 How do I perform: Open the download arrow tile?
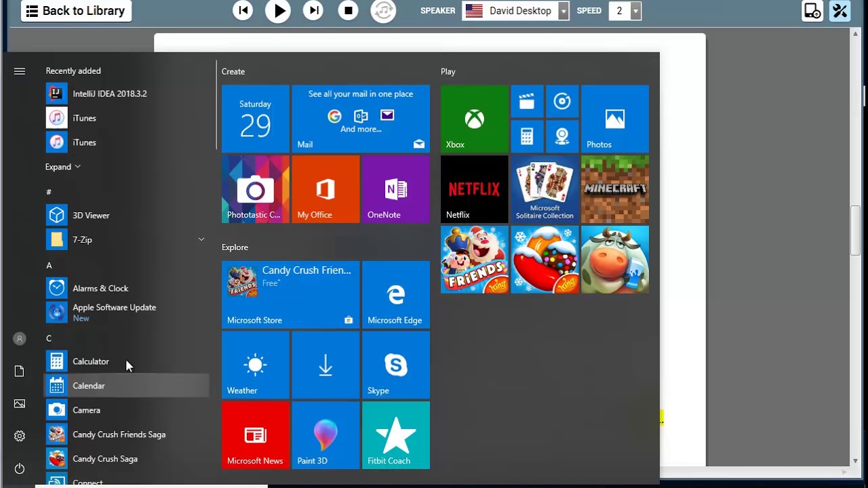[x=325, y=365]
